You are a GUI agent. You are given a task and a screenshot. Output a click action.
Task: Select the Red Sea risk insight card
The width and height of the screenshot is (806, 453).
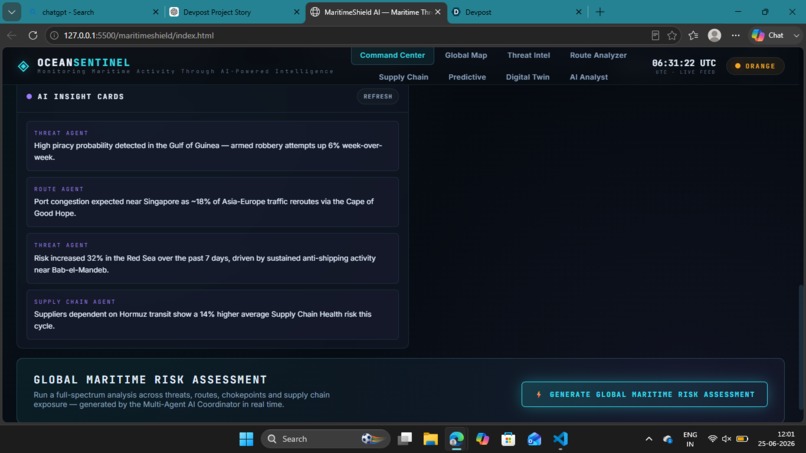tap(212, 258)
